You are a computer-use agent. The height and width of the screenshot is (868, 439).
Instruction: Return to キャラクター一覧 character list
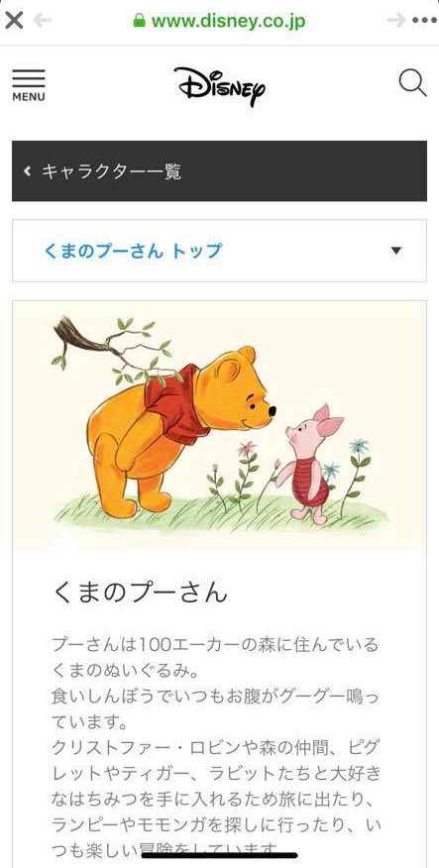(x=219, y=171)
